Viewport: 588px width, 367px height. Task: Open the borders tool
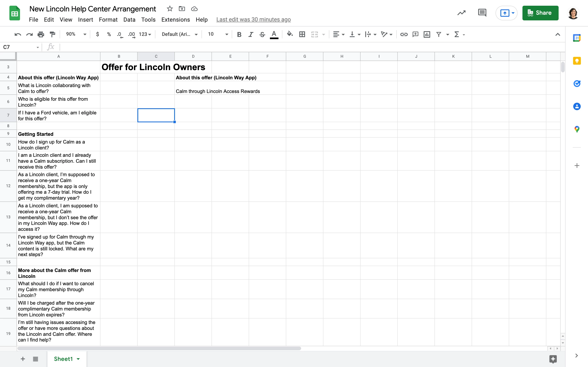tap(302, 34)
